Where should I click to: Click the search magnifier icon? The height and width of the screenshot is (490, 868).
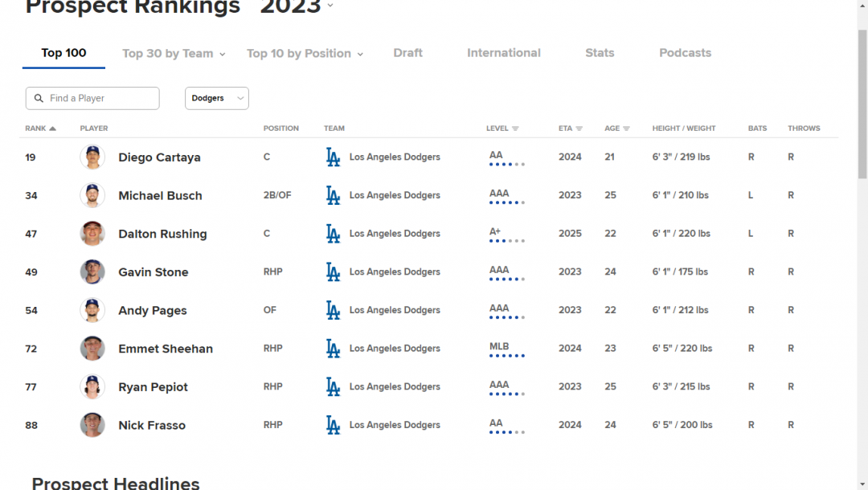pos(39,99)
